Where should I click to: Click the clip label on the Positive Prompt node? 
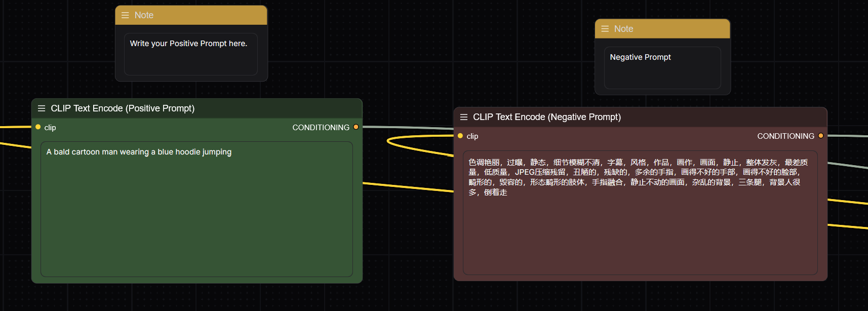[50, 128]
